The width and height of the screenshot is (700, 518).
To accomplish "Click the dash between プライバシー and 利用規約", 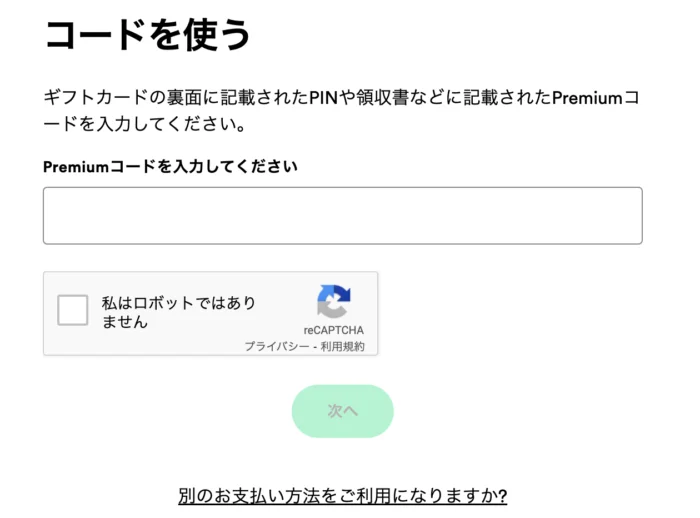I will click(314, 346).
